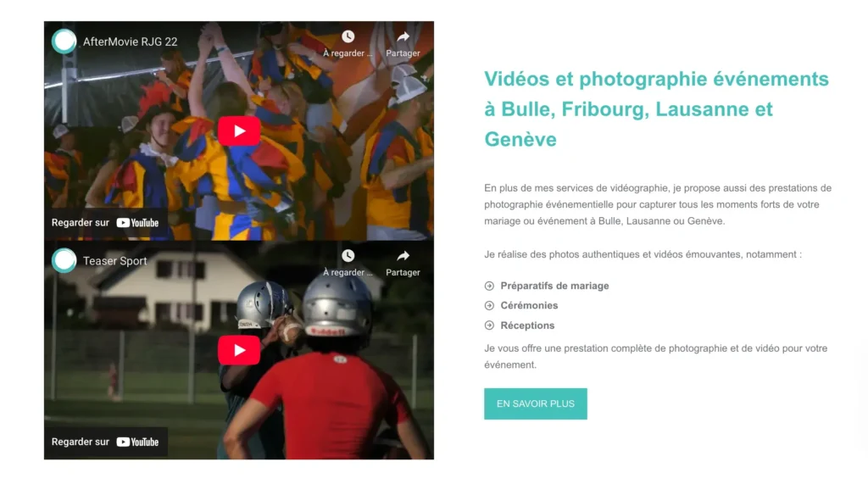Click YouTube logo under the Teaser Sport video
Image resolution: width=868 pixels, height=495 pixels.
click(x=138, y=442)
